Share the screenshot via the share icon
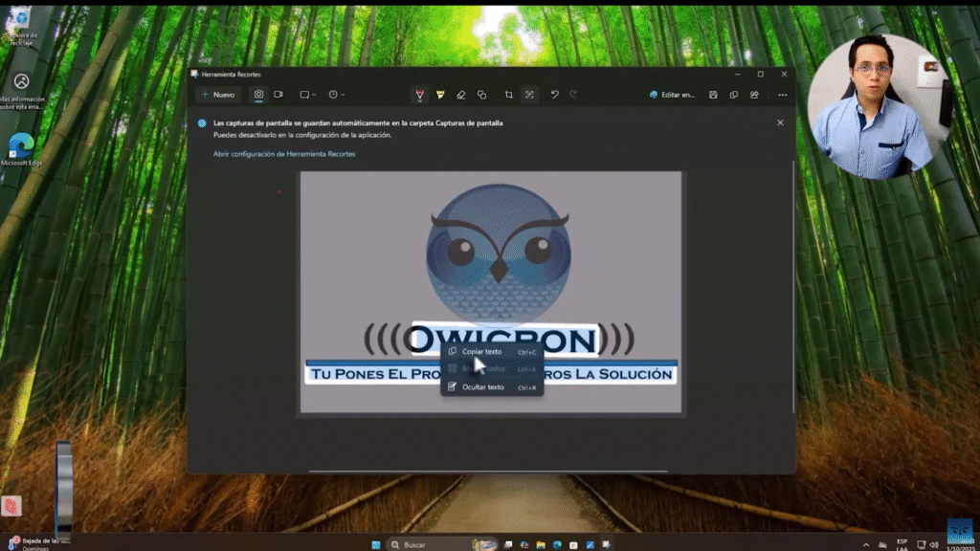 coord(754,95)
